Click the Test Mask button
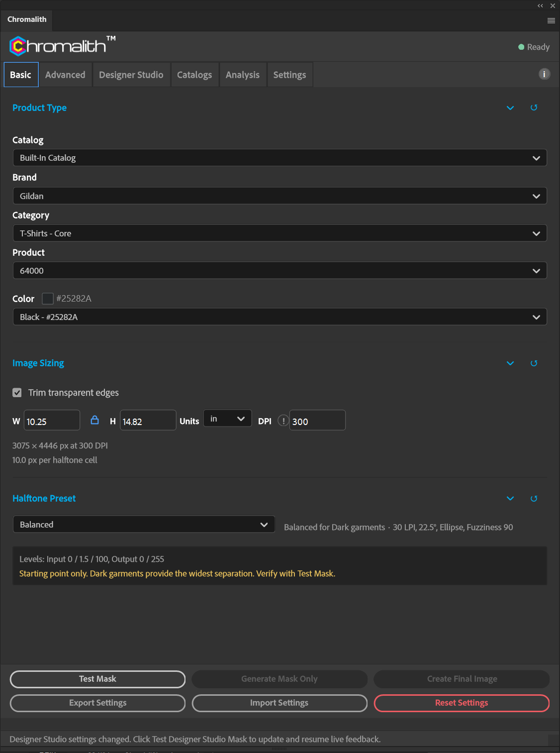 pyautogui.click(x=97, y=679)
